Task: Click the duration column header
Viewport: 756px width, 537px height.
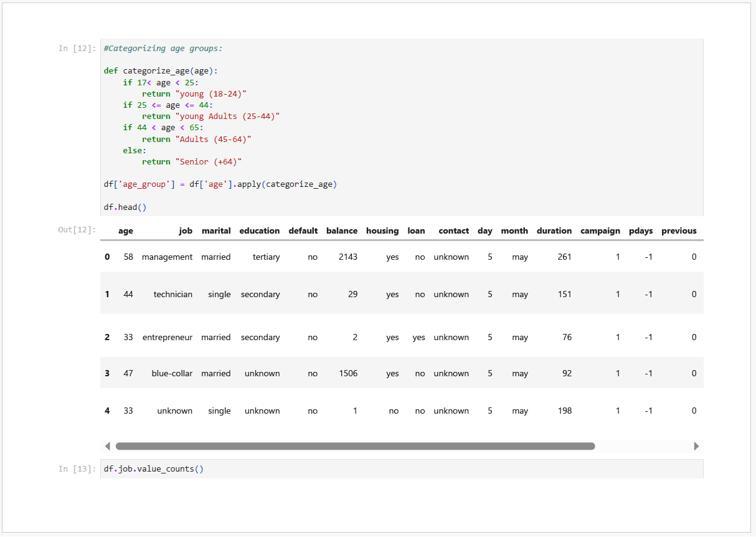Action: tap(554, 230)
